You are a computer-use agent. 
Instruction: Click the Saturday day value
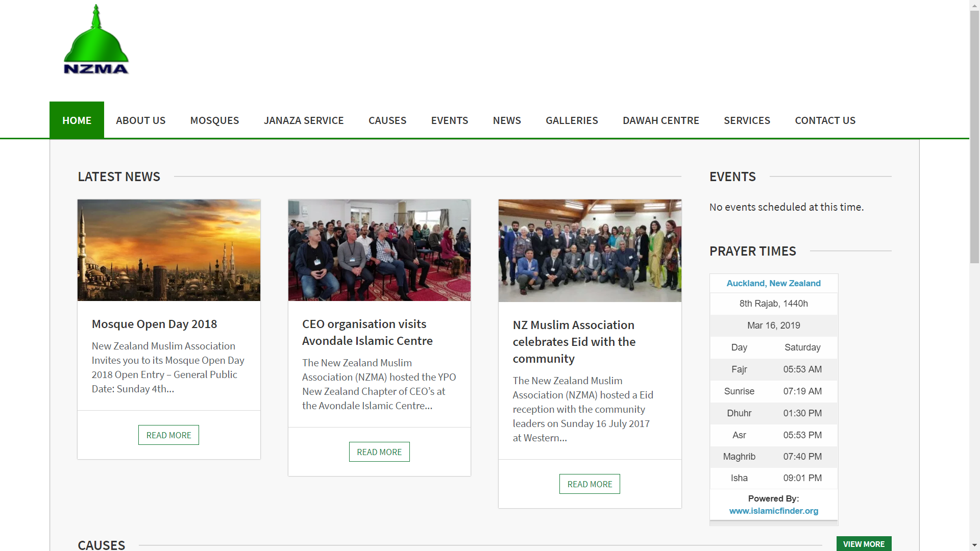coord(802,347)
